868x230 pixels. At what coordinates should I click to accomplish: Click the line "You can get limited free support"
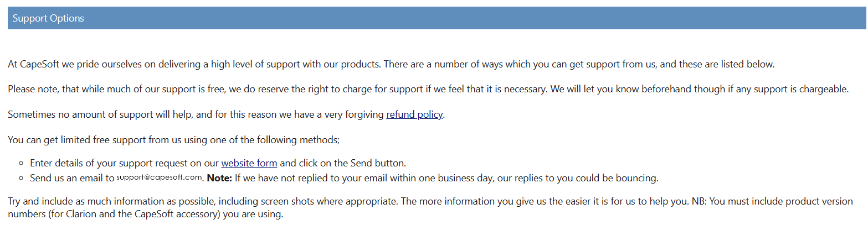click(x=173, y=140)
